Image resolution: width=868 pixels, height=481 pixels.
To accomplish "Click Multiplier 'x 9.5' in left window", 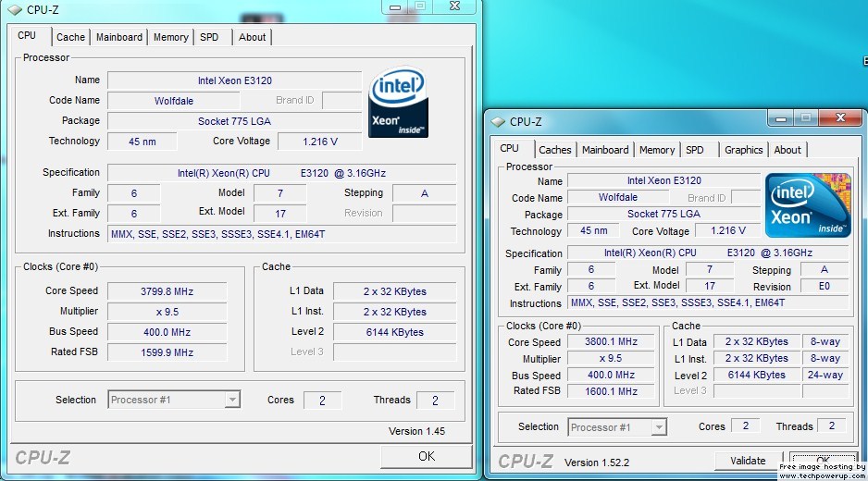I will coord(167,312).
